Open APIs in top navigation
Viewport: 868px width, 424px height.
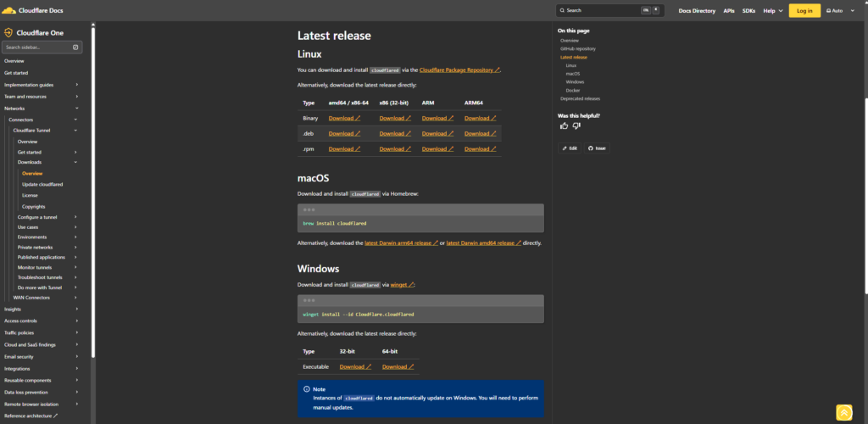coord(729,10)
